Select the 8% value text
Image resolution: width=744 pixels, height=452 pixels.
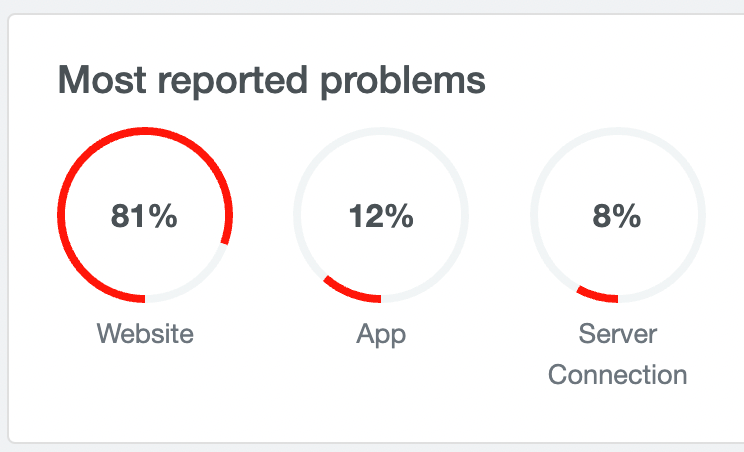point(617,216)
